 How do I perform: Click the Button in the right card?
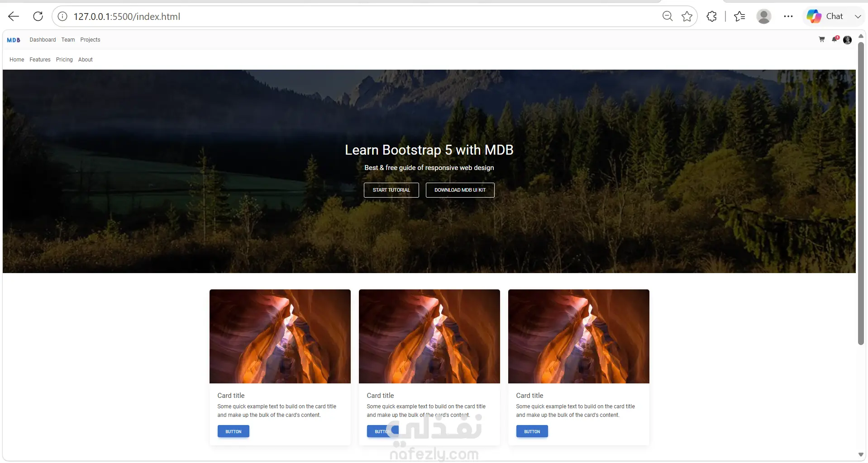click(x=532, y=431)
